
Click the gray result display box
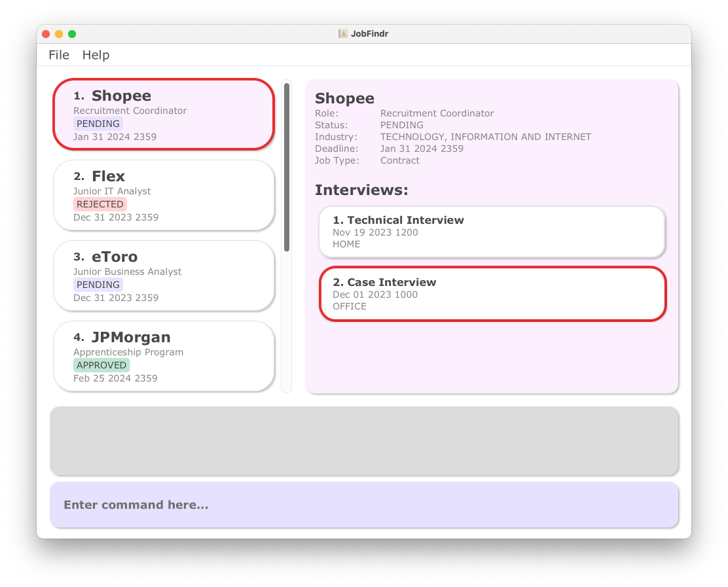[365, 441]
